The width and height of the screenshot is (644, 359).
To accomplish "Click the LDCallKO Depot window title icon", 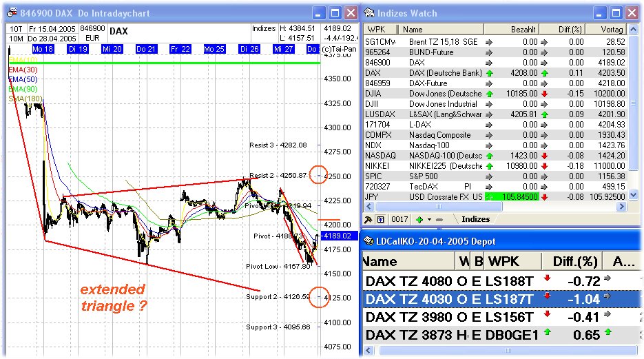I will click(368, 241).
